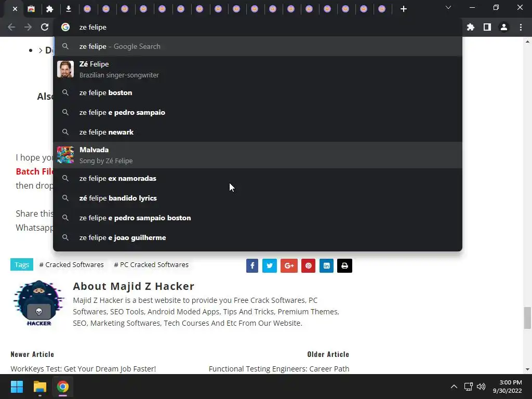532x399 pixels.
Task: Open a new tab with plus button
Action: pyautogui.click(x=403, y=9)
